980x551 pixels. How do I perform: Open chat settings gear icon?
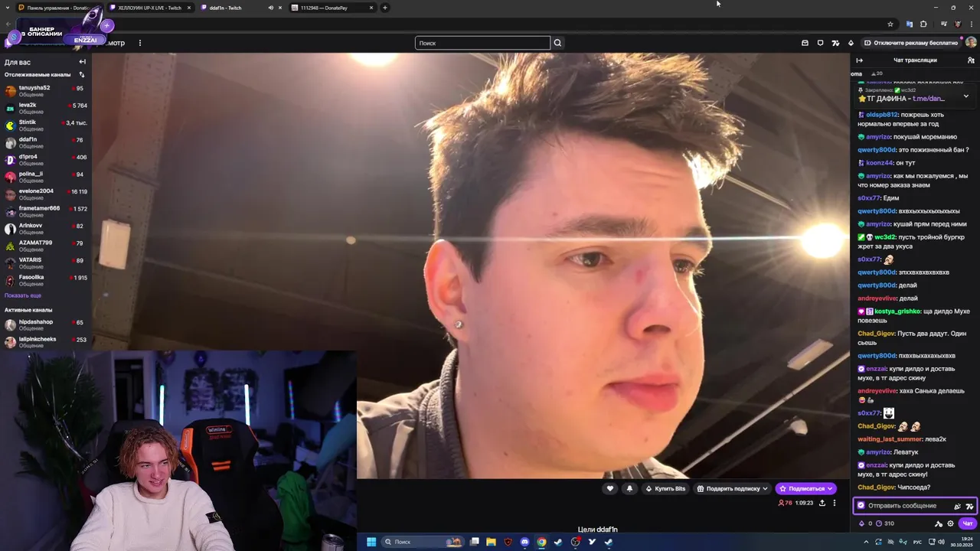click(x=950, y=523)
